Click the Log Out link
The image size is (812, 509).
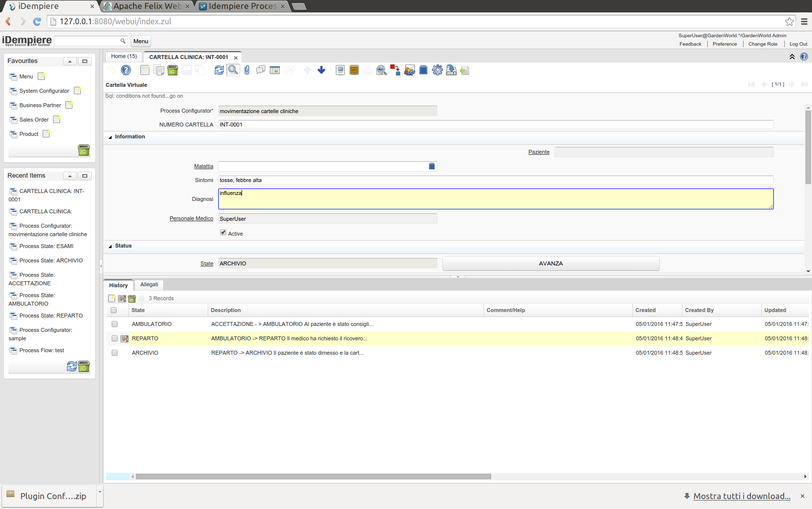coord(799,44)
